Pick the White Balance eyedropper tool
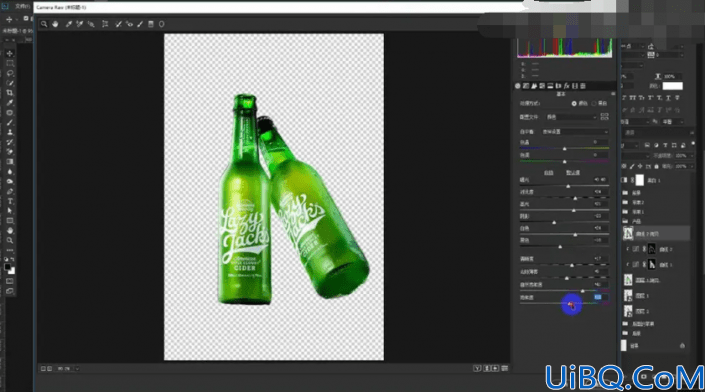Screen dimensions: 705x392 (x=69, y=24)
